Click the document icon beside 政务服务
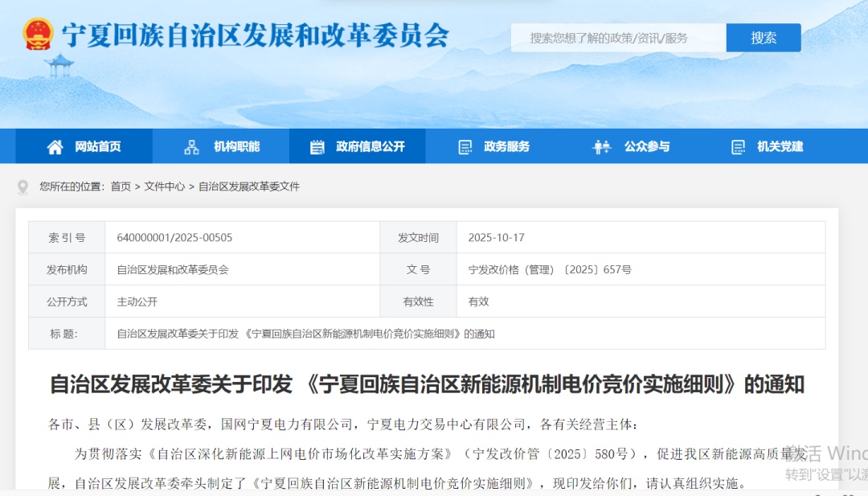Viewport: 868px width, 496px height. pos(465,147)
